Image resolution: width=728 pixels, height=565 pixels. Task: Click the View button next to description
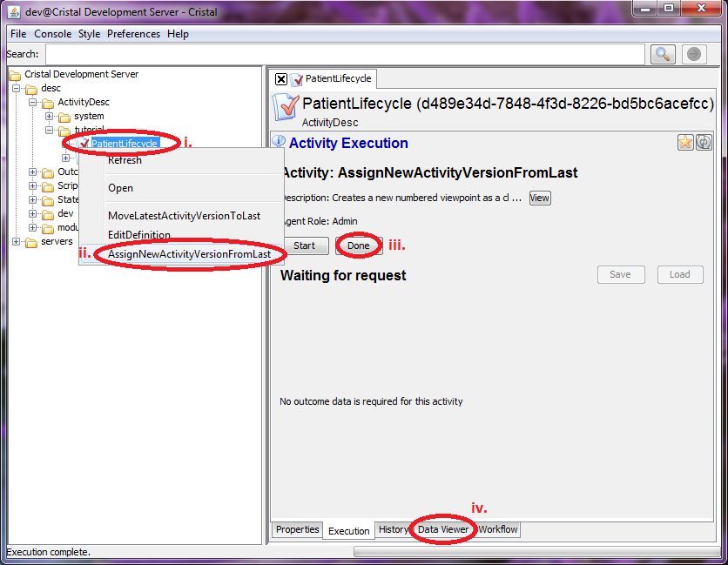[x=539, y=198]
